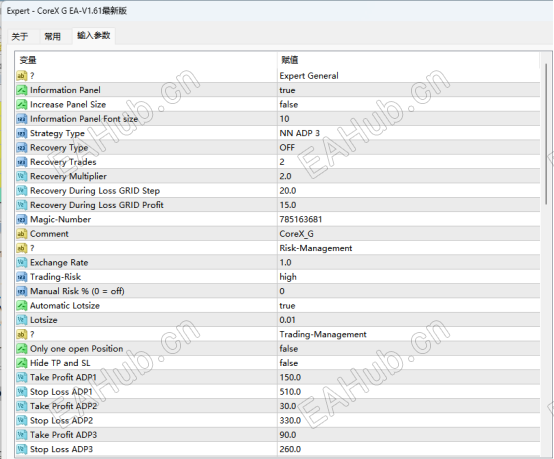Click the icon beside Take Profit ADP1
This screenshot has height=459, width=554.
click(22, 378)
